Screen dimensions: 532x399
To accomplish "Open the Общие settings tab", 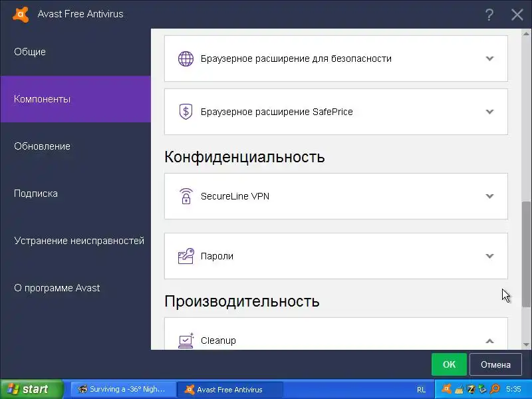I will tap(75, 52).
